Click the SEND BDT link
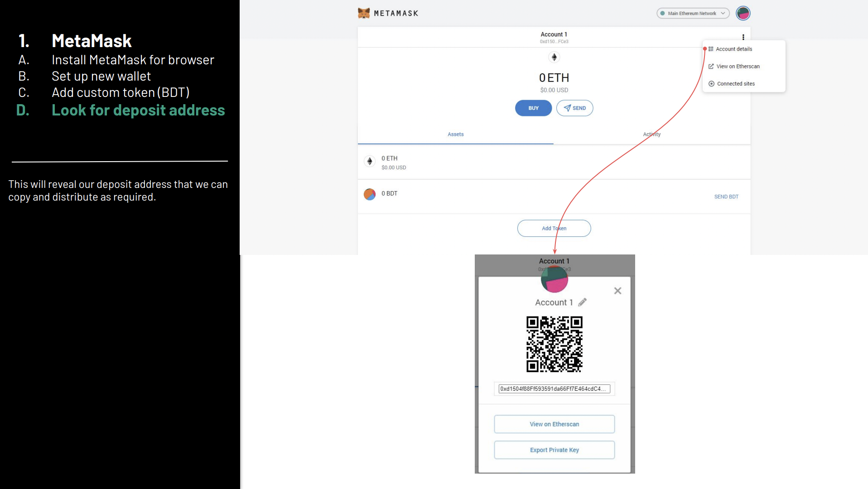Viewport: 868px width, 489px height. tap(726, 197)
